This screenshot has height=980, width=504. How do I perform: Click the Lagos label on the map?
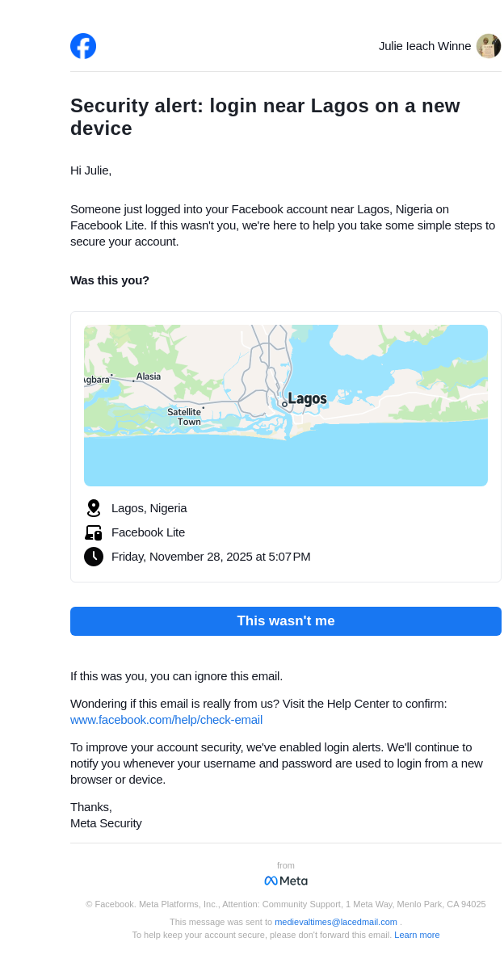(x=307, y=399)
